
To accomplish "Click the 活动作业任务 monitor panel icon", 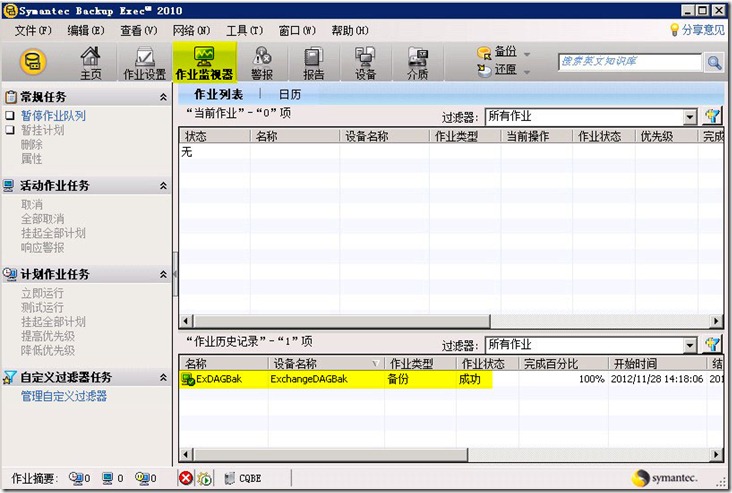I will 9,185.
